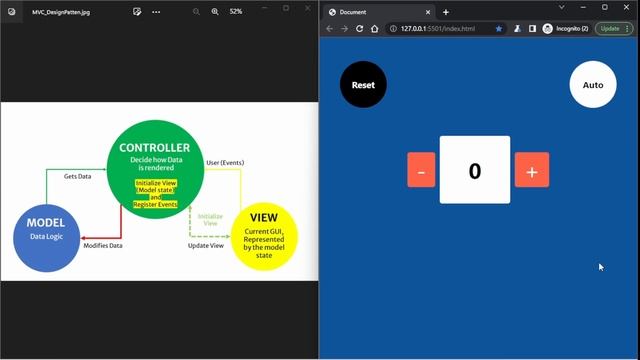Go back in the browser
This screenshot has height=360, width=640.
click(329, 29)
